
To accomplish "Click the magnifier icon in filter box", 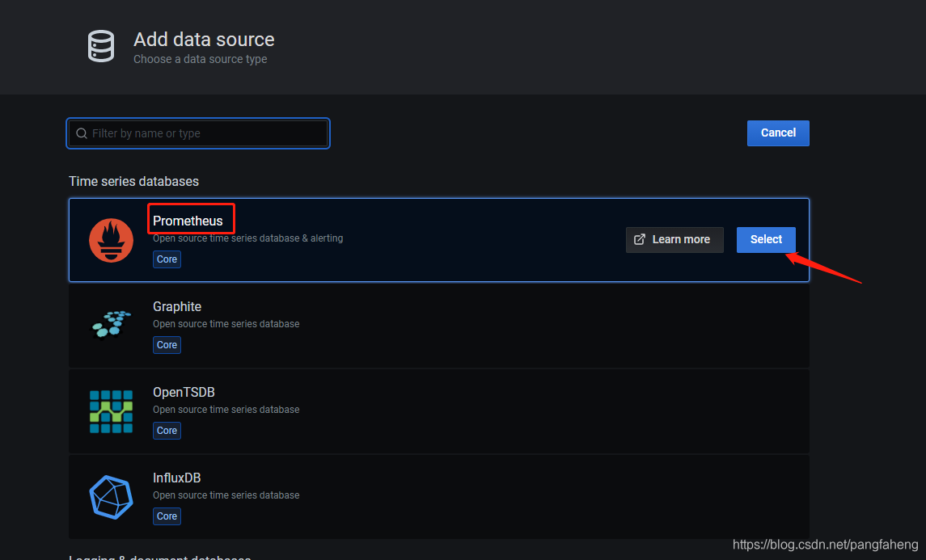I will 82,133.
